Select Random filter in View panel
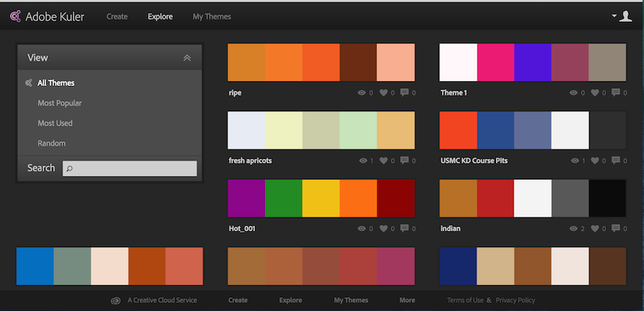 52,143
